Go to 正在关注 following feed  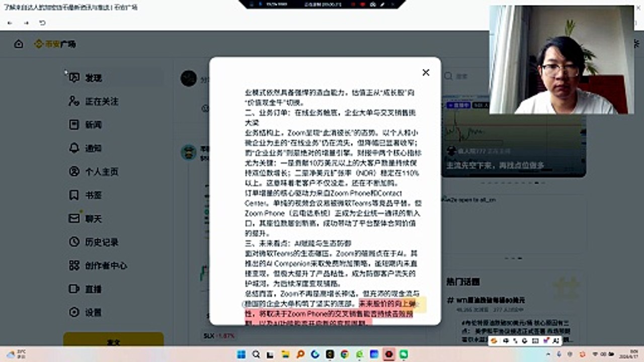pos(113,101)
